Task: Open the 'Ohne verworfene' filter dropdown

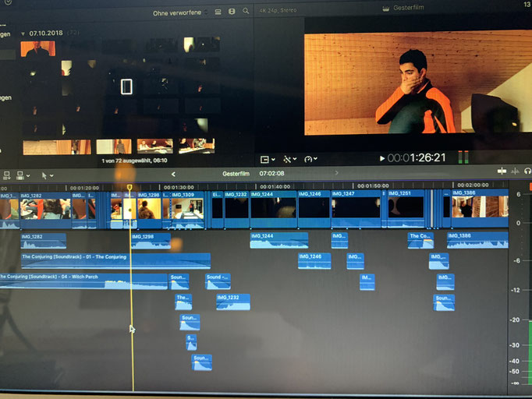Action: click(179, 13)
